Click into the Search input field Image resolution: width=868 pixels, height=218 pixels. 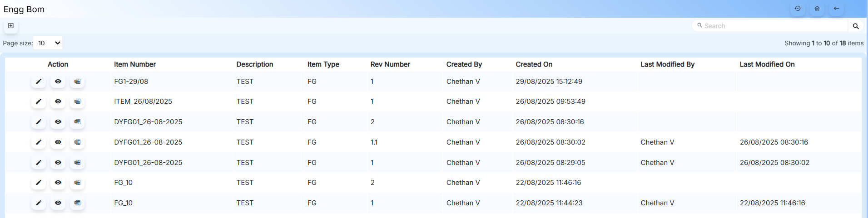tap(772, 26)
